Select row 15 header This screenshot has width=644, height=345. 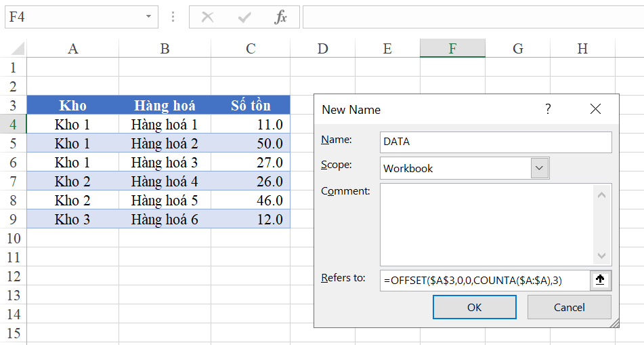[13, 333]
